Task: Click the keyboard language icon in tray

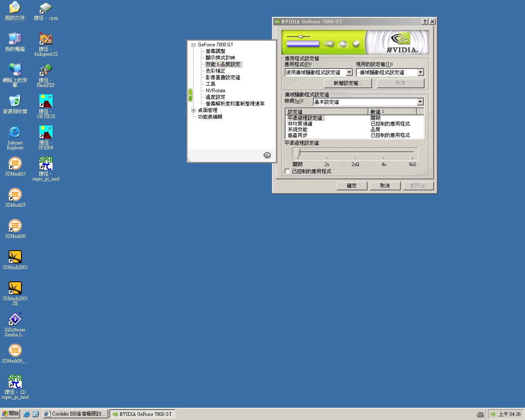Action: [480, 414]
